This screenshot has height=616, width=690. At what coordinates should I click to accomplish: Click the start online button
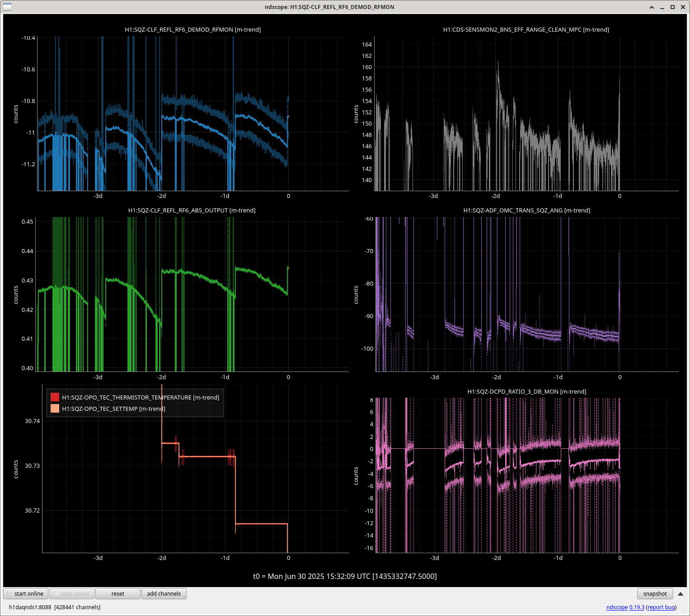(x=26, y=593)
